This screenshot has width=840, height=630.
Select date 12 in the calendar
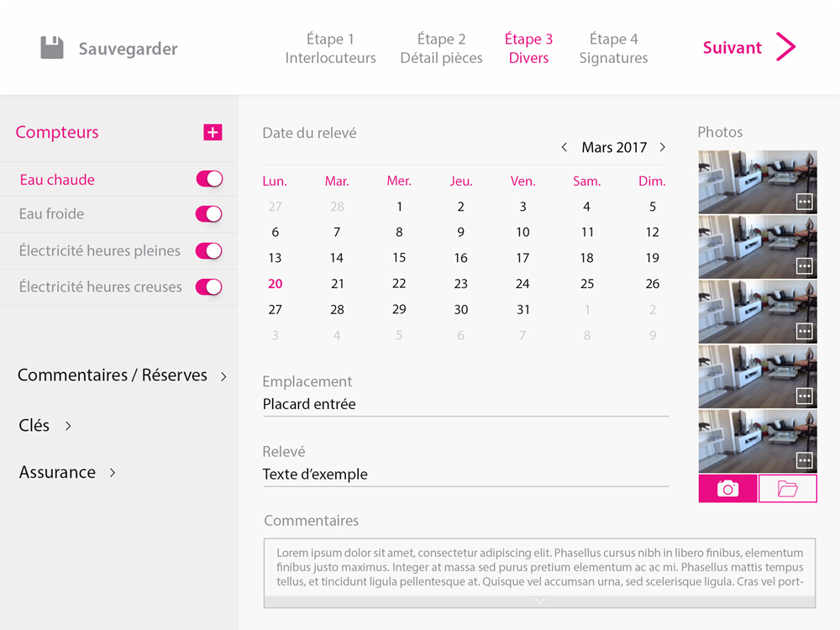(652, 232)
